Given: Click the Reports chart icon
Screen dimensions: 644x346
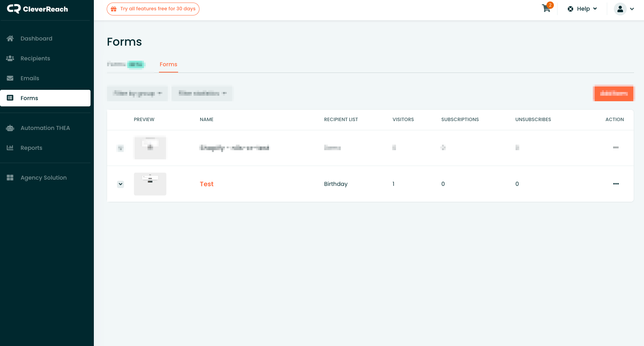Looking at the screenshot, I should 10,148.
